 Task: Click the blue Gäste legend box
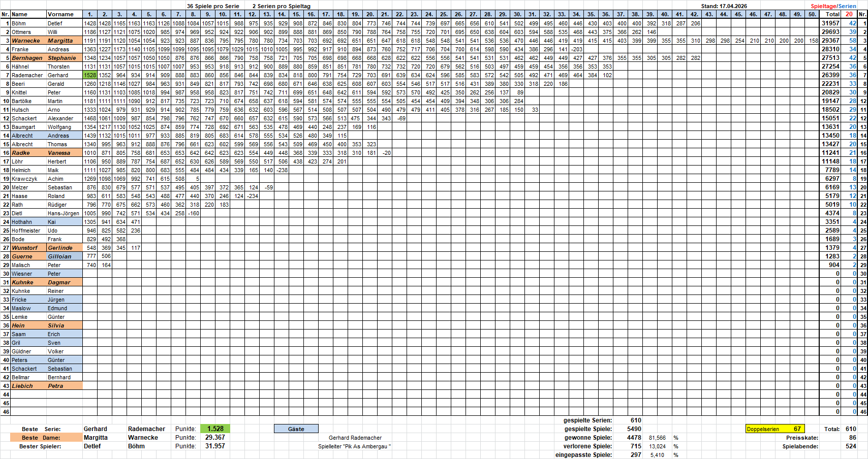(296, 429)
